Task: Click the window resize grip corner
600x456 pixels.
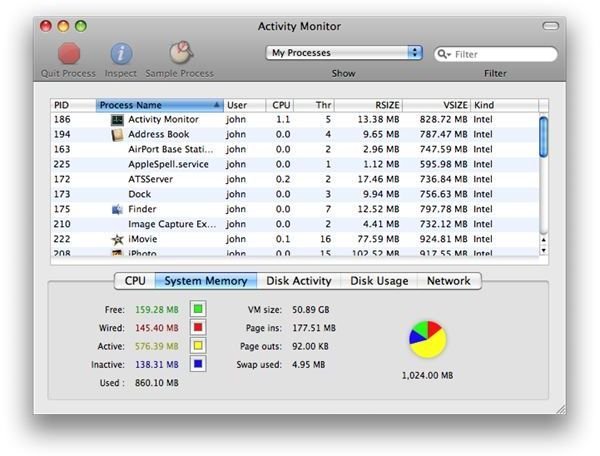Action: pyautogui.click(x=561, y=409)
